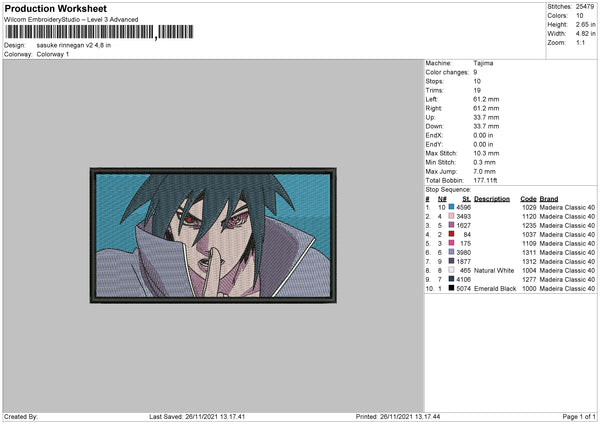Select the dark purple swatch coded 1312
Screen dimensions: 600x424
click(452, 261)
